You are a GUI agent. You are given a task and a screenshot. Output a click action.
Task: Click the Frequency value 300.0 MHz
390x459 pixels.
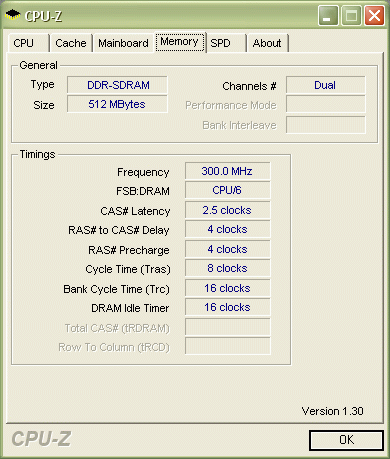227,171
